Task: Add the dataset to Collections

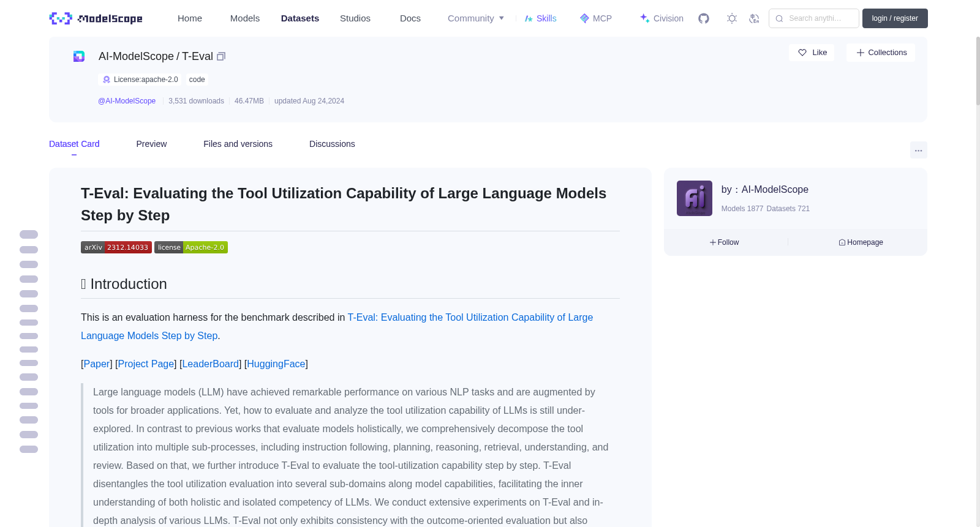Action: (x=881, y=53)
